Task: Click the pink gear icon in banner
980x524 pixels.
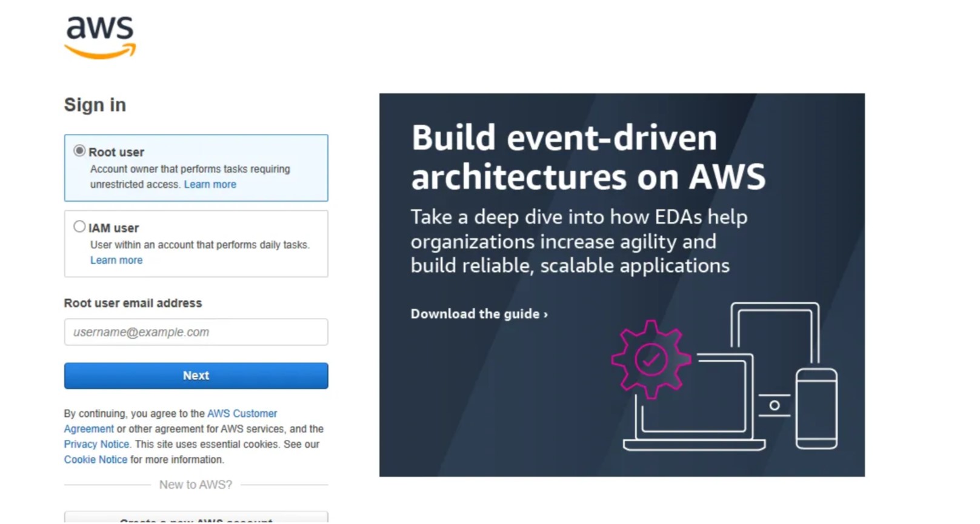Action: (651, 359)
